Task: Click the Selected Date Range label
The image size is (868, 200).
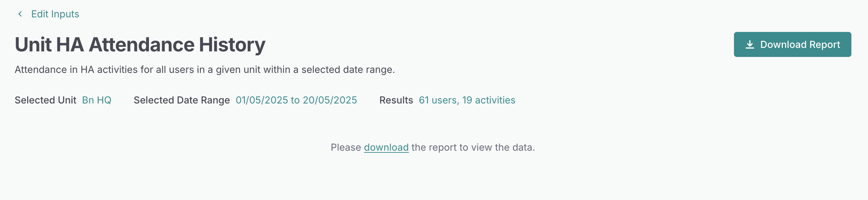Action: (x=181, y=100)
